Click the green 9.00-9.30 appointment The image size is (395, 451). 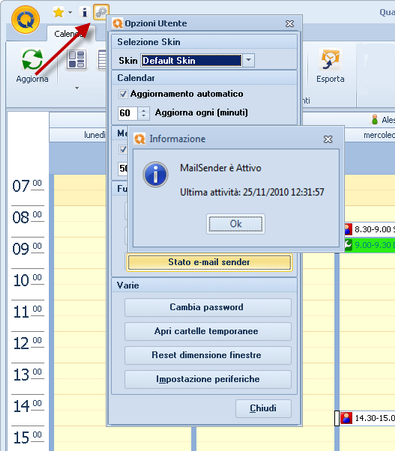(x=369, y=245)
